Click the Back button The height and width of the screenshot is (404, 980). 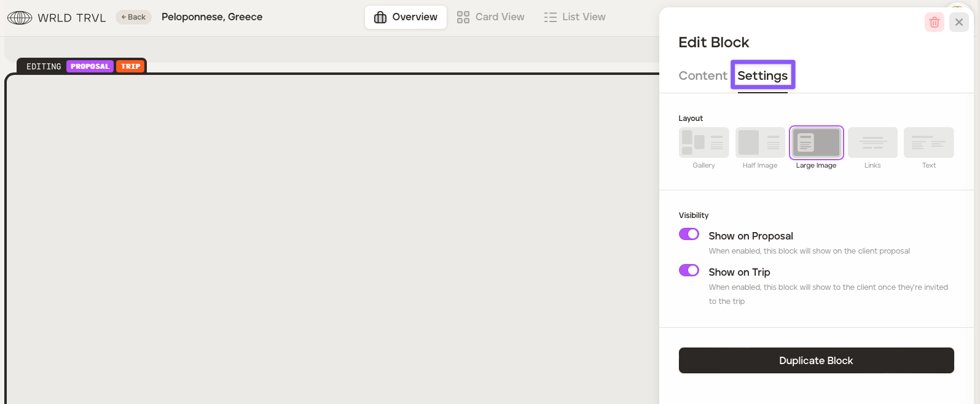tap(133, 17)
